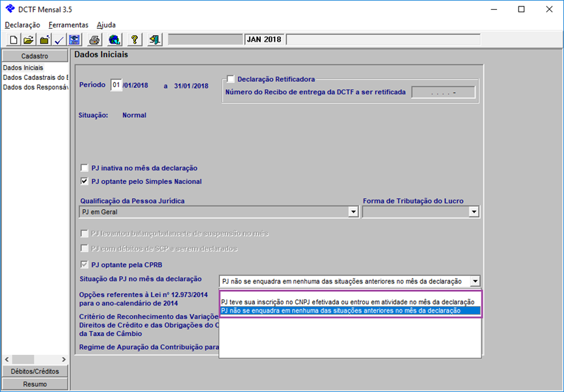The width and height of the screenshot is (564, 392).
Task: Click the end date 31/01/2018
Action: click(x=191, y=86)
